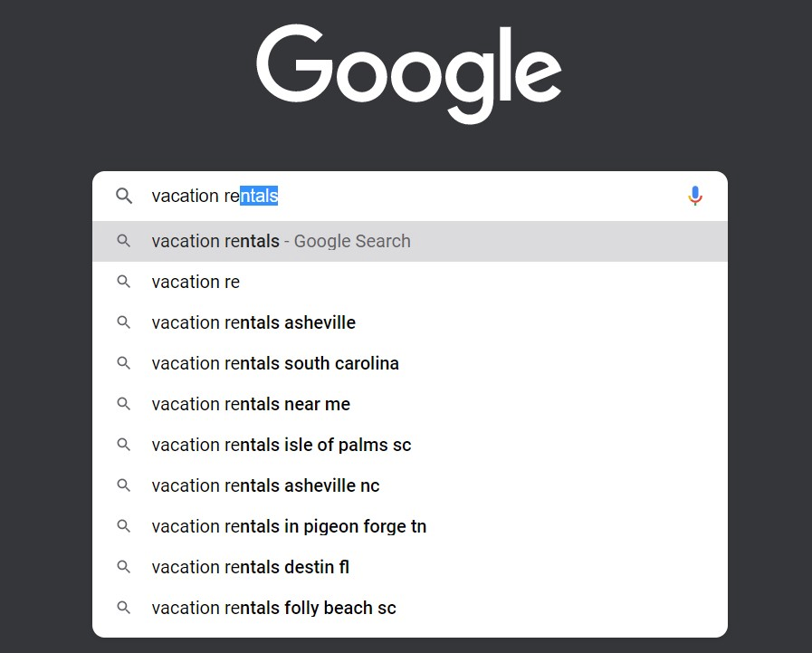
Task: Select 'vacation rentals - Google Search' suggestion
Action: point(410,241)
